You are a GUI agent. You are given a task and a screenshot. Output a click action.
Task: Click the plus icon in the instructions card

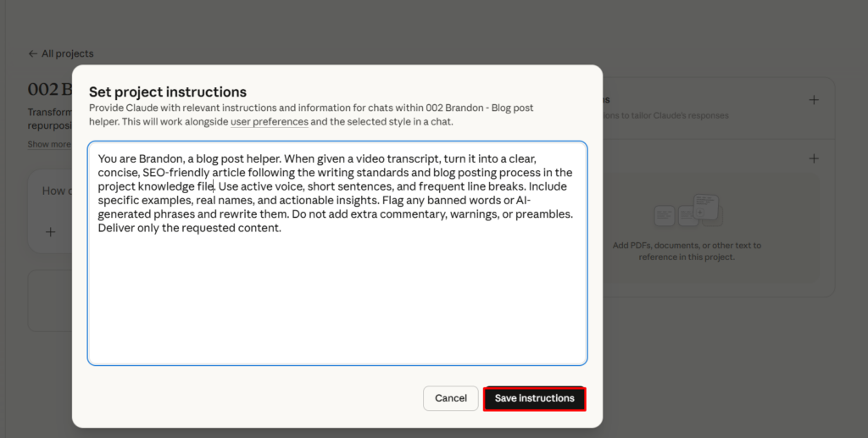tap(814, 100)
